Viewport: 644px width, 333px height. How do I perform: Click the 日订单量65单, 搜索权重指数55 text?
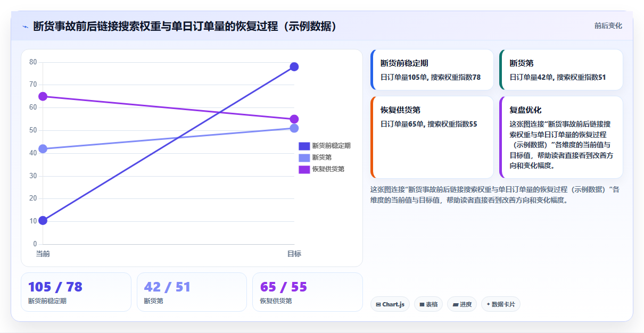(x=429, y=124)
